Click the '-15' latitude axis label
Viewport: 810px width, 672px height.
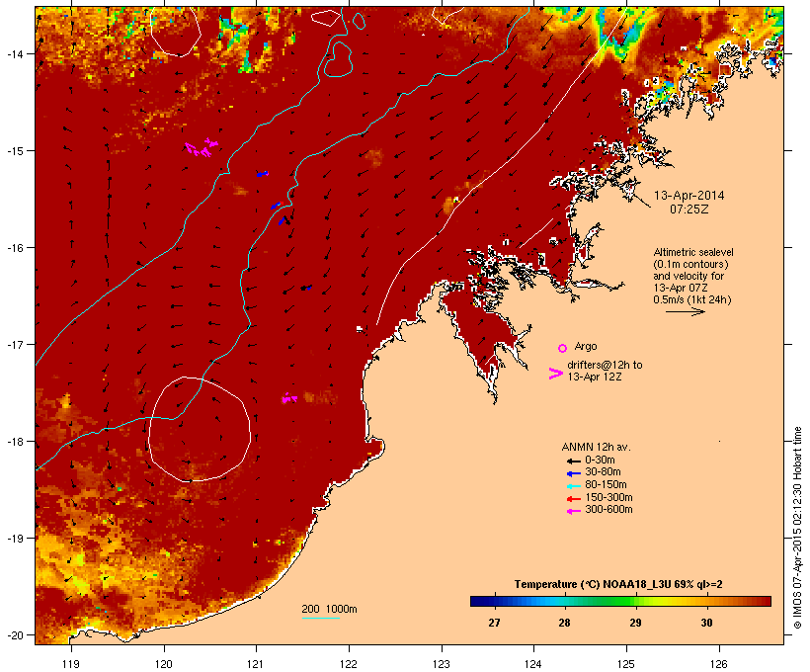(x=15, y=151)
